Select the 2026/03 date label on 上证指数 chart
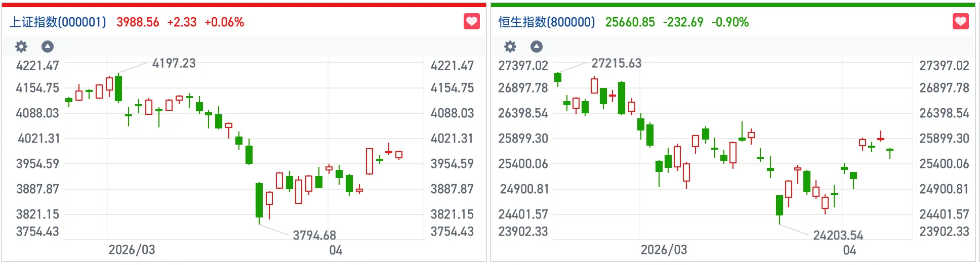The image size is (980, 265). 132,250
